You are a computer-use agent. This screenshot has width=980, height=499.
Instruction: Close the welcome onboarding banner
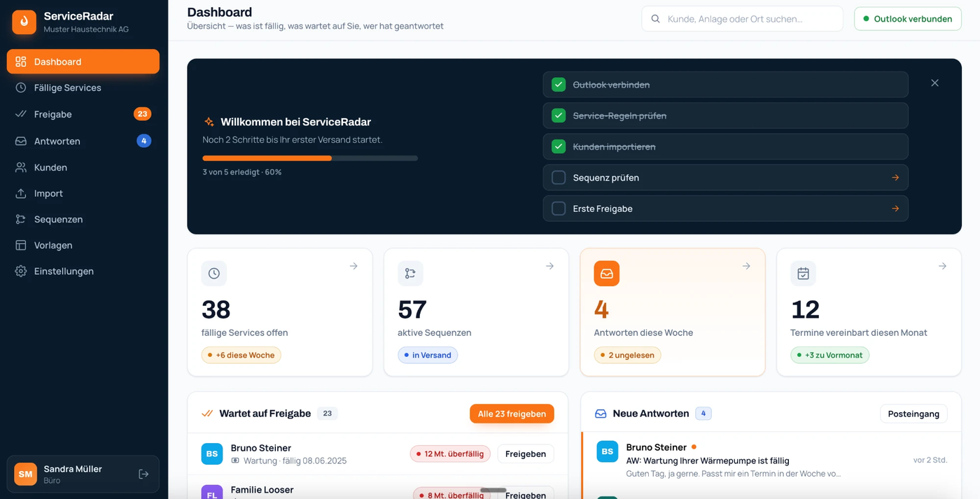point(934,83)
